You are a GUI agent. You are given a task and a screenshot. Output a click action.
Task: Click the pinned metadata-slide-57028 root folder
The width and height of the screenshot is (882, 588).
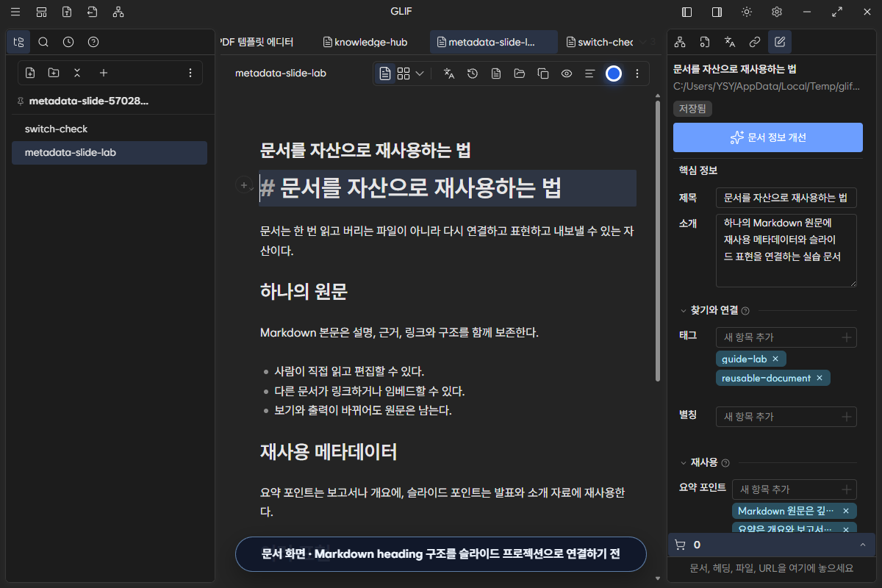coord(88,101)
